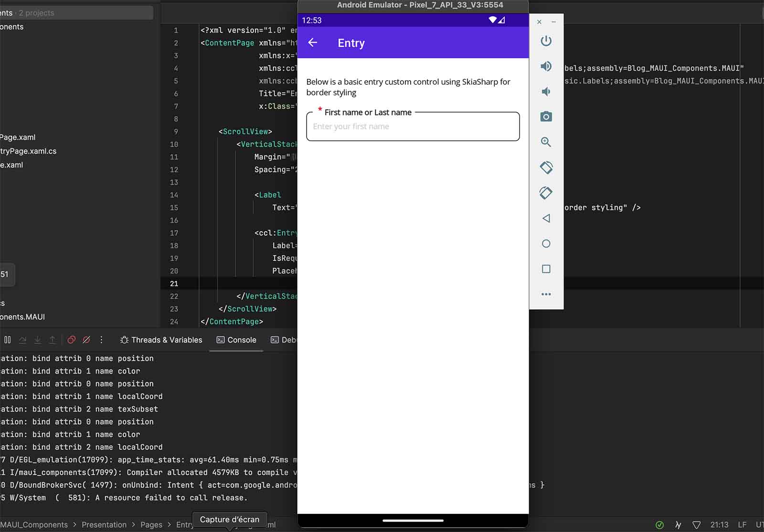The image size is (764, 532).
Task: Tap the emulator square Overview icon
Action: point(546,269)
